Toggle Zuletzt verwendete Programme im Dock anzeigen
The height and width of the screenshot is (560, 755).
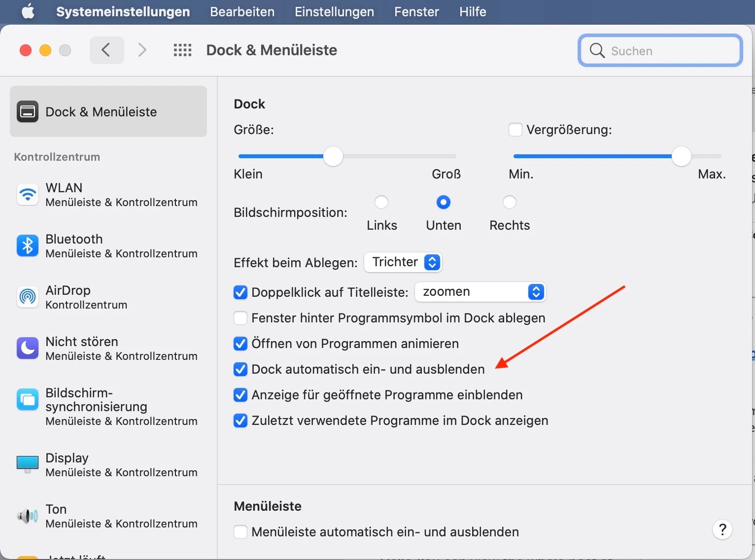pos(240,420)
